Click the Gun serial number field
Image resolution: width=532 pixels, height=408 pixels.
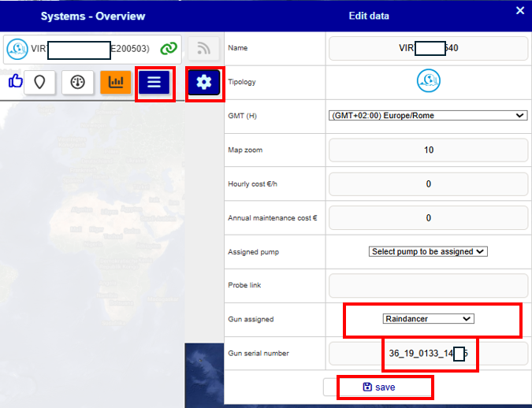[x=429, y=354]
